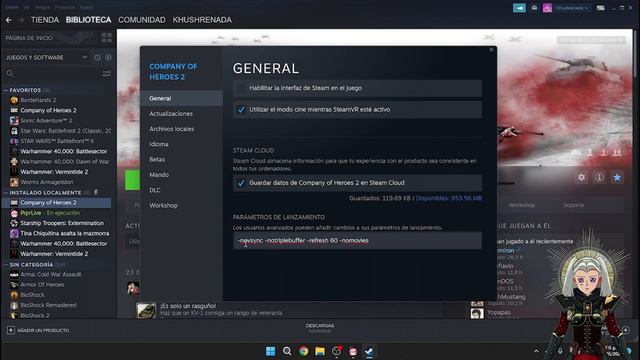Viewport: 640px width, 360px height.
Task: Toggle cinema mode while SteamVR active
Action: coord(241,109)
